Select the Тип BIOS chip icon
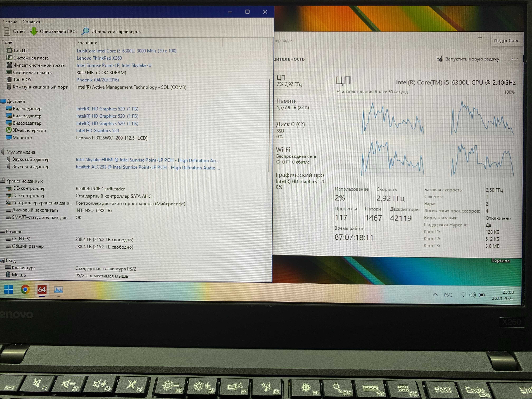This screenshot has width=532, height=399. [9, 79]
